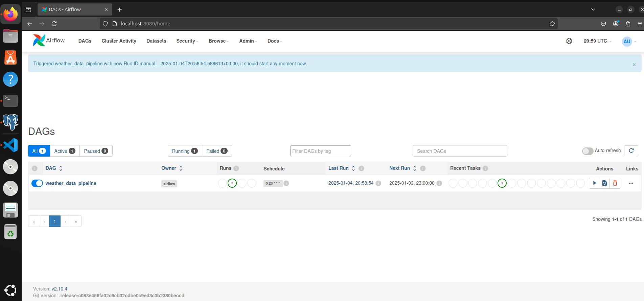644x301 pixels.
Task: Open Save to Pocket icon
Action: (603, 24)
